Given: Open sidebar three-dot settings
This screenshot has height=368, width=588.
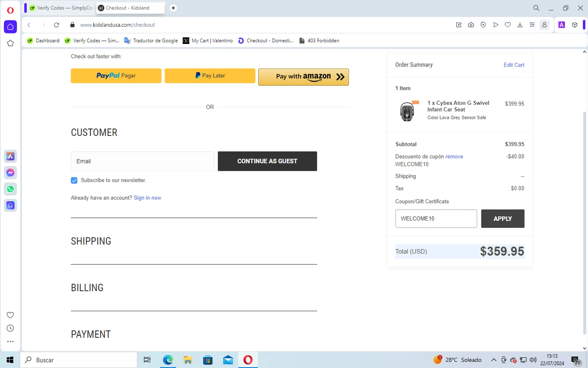Looking at the screenshot, I should (11, 341).
